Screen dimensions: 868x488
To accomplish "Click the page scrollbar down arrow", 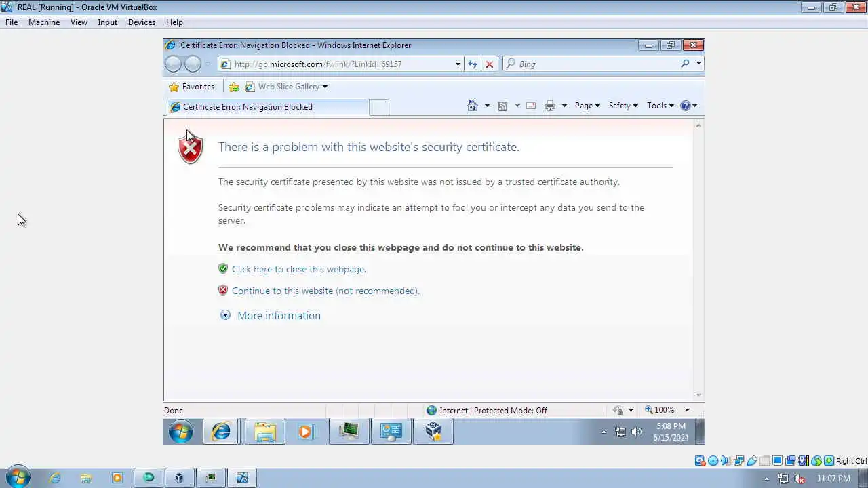I will (x=698, y=395).
